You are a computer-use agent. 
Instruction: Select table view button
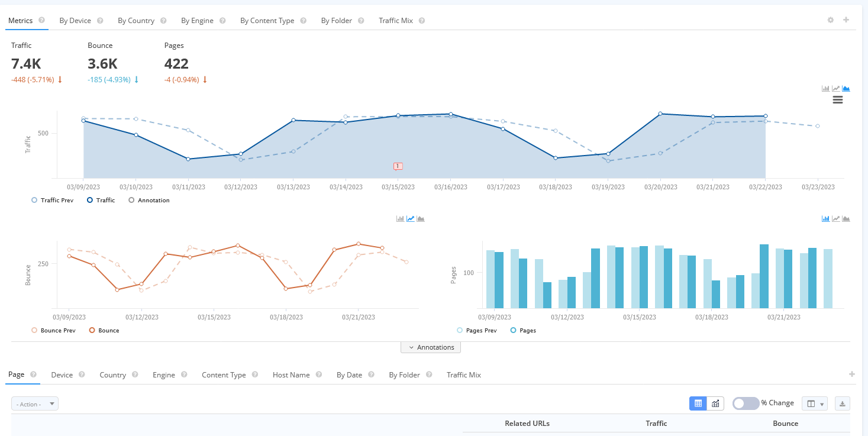coord(698,403)
